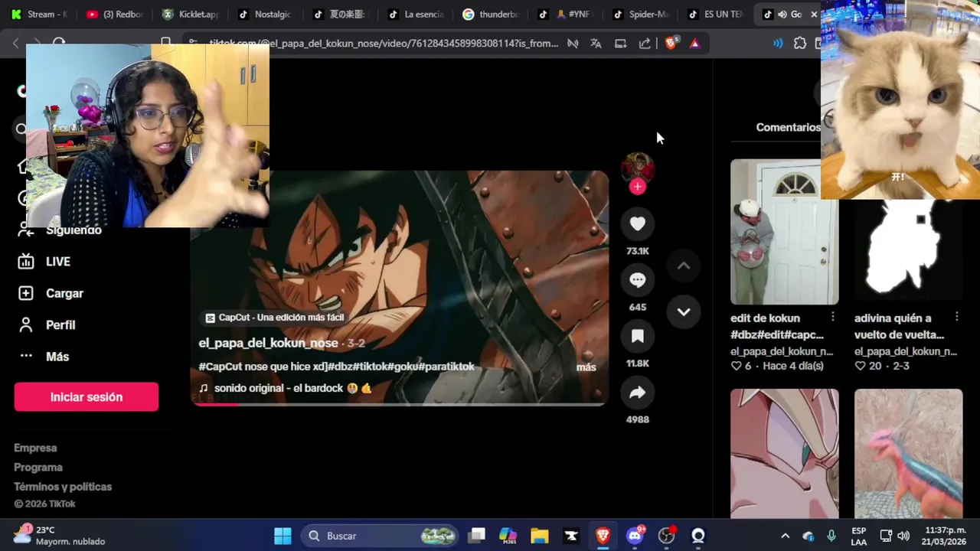980x551 pixels.
Task: Switch to the thunderbo Google tab
Action: 492,15
